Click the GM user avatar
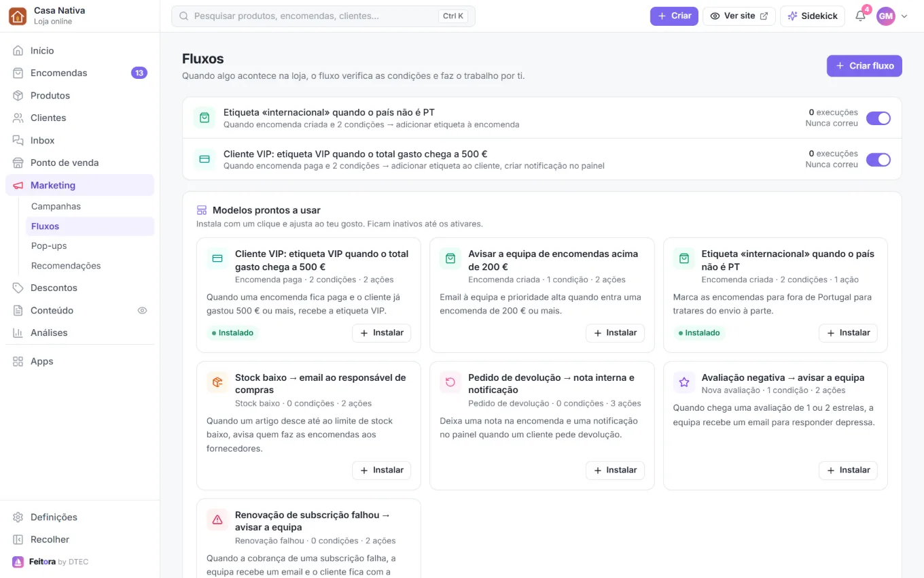Screen dimensions: 924x578 (886, 16)
